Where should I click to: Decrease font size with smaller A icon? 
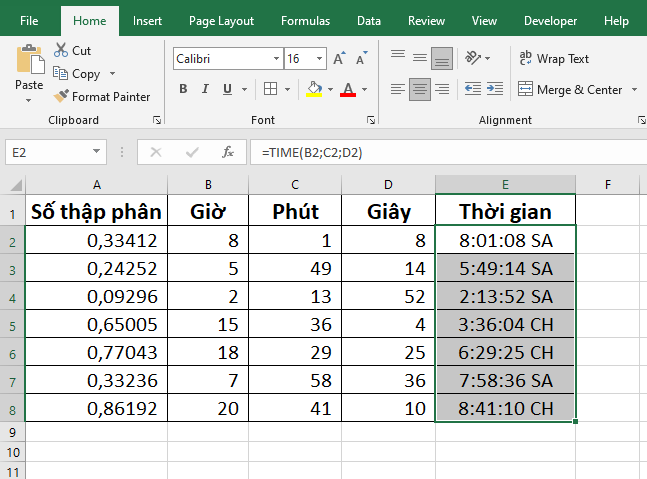pos(359,59)
